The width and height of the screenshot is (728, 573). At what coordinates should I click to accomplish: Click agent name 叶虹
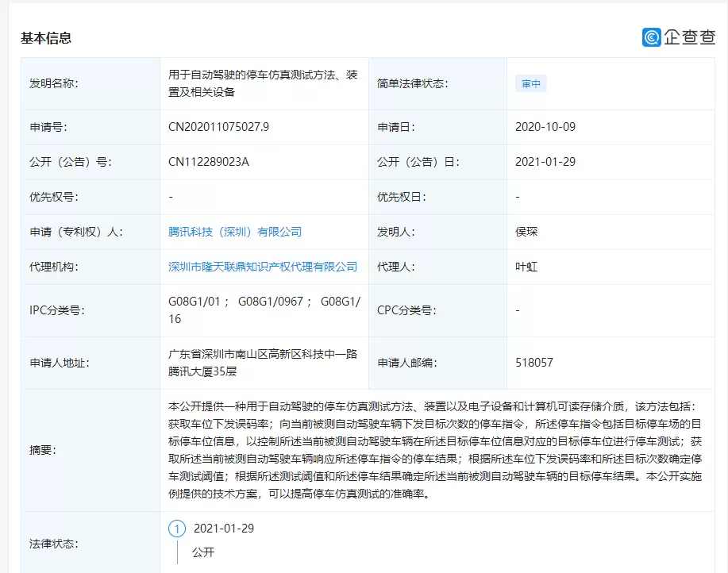(526, 267)
